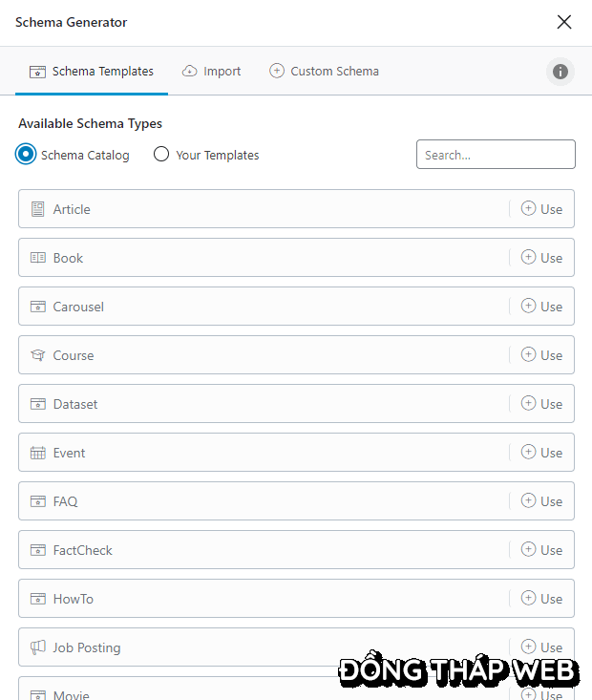
Task: Add the Article schema with Use
Action: [x=541, y=209]
